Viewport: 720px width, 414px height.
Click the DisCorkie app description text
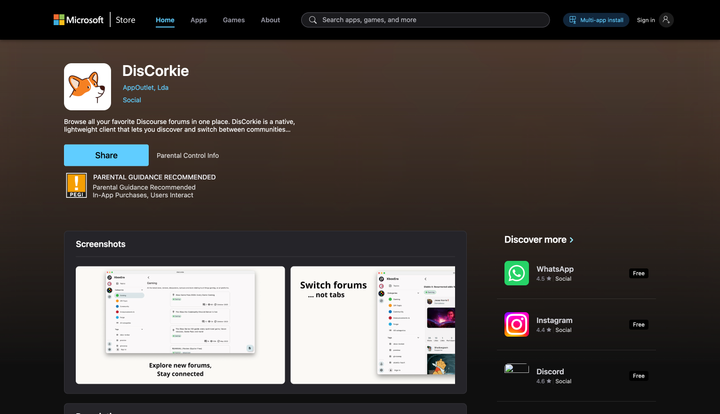click(179, 126)
